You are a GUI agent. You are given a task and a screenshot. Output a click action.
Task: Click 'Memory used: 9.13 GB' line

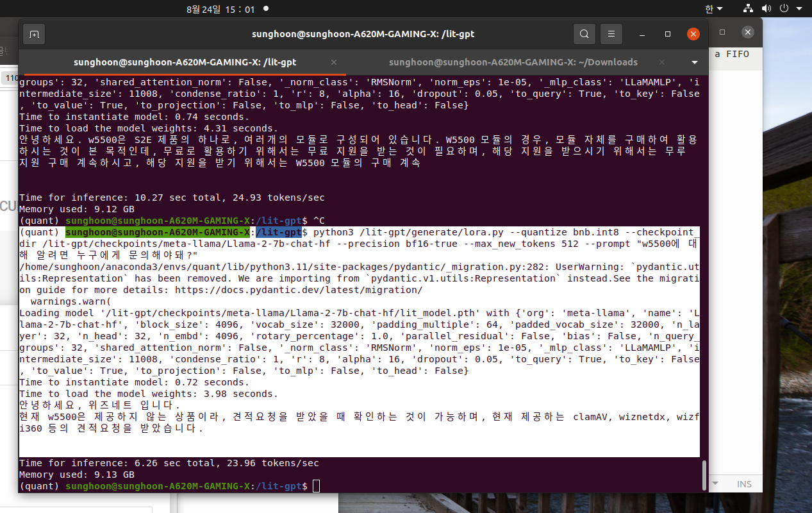point(77,475)
